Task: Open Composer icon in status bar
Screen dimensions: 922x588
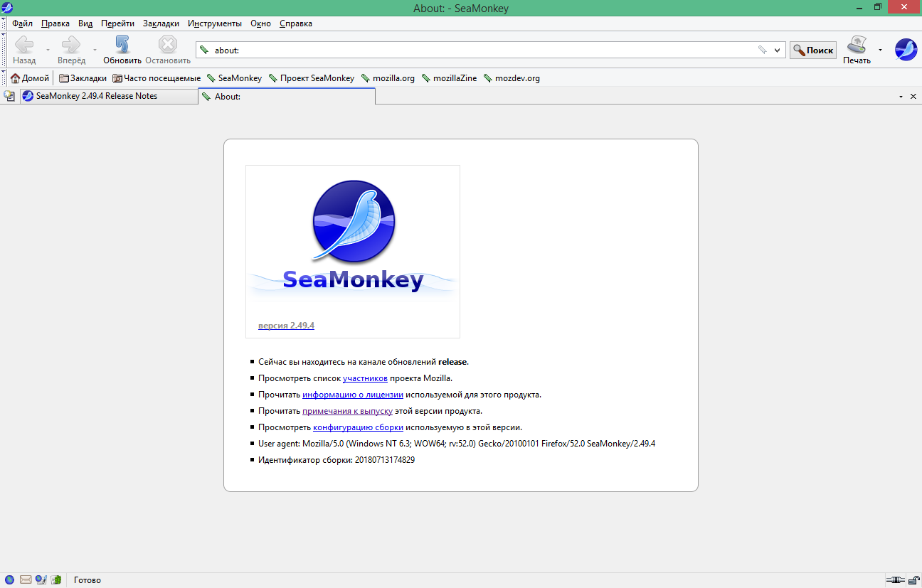Action: click(x=41, y=579)
